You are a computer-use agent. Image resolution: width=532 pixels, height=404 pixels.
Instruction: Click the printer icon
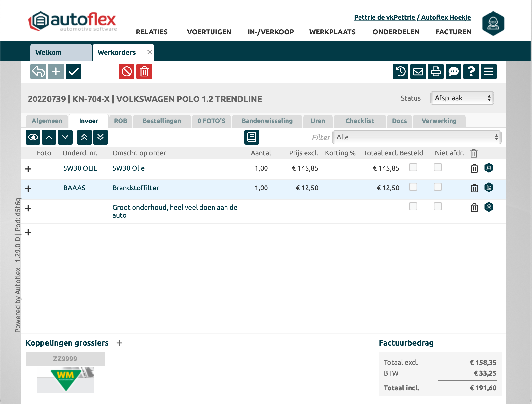click(x=436, y=72)
